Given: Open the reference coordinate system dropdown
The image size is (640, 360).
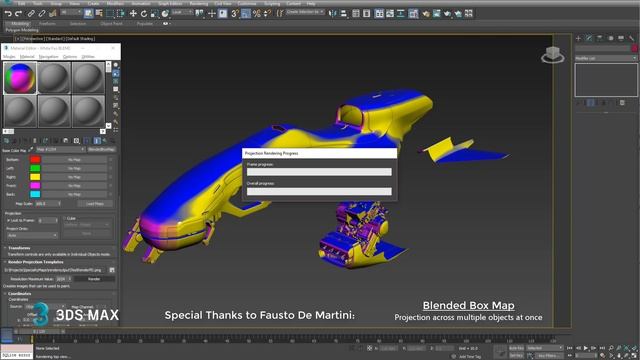Looking at the screenshot, I should (182, 13).
